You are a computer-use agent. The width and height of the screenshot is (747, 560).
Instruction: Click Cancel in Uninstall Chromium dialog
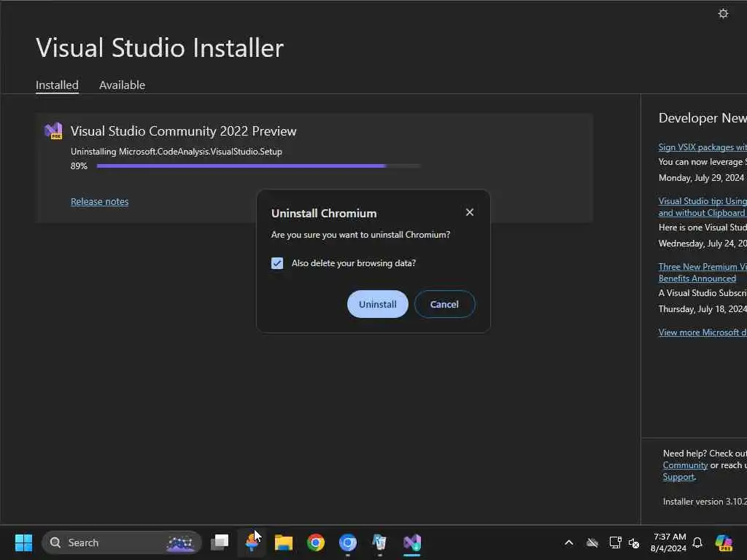[x=444, y=304]
